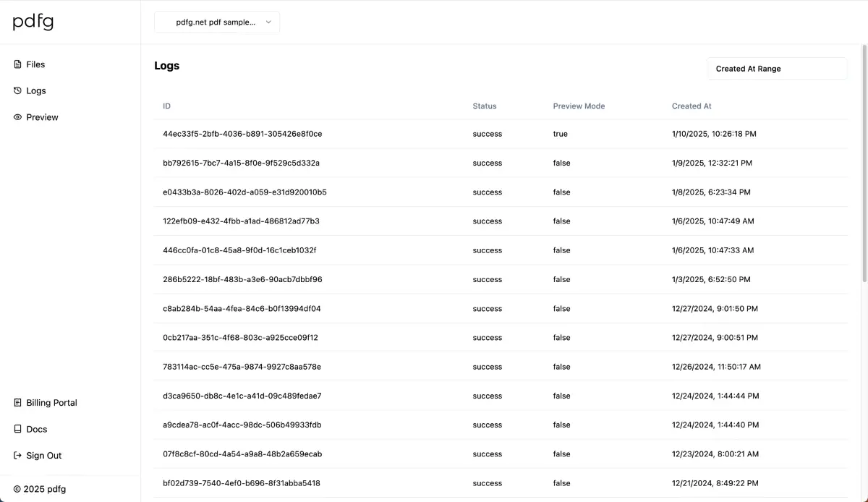The image size is (868, 502).
Task: Click the Billing Portal receipt icon
Action: point(17,403)
